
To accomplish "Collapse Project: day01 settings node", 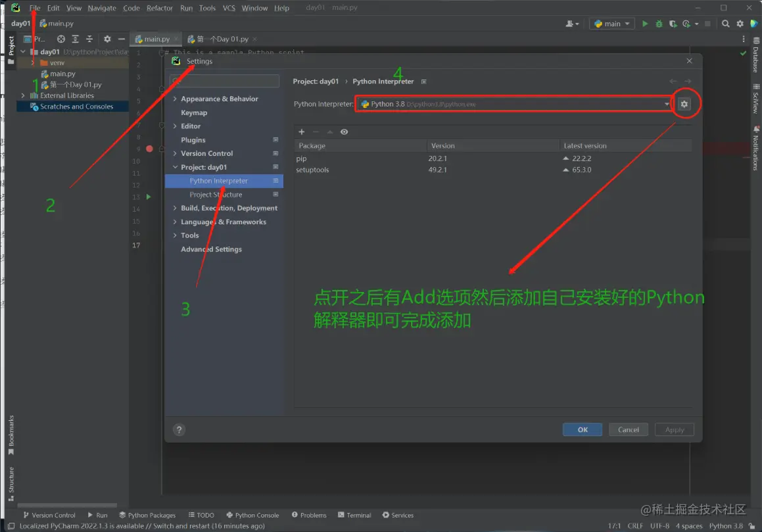I will click(175, 167).
